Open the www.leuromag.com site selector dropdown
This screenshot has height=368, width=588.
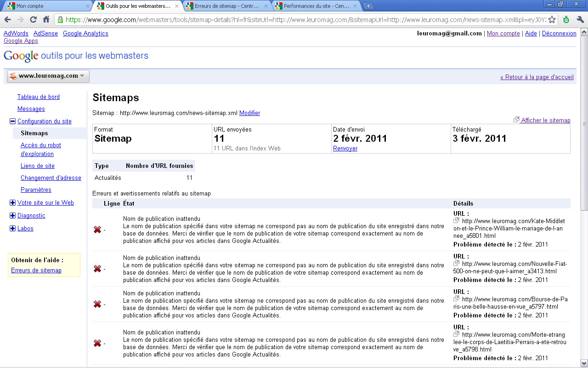pyautogui.click(x=48, y=76)
